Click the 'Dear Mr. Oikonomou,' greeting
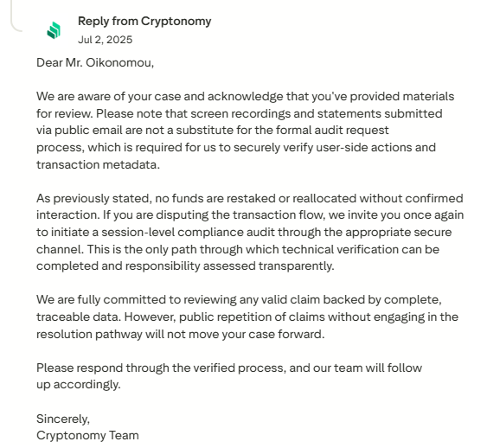The image size is (487, 448). (95, 63)
